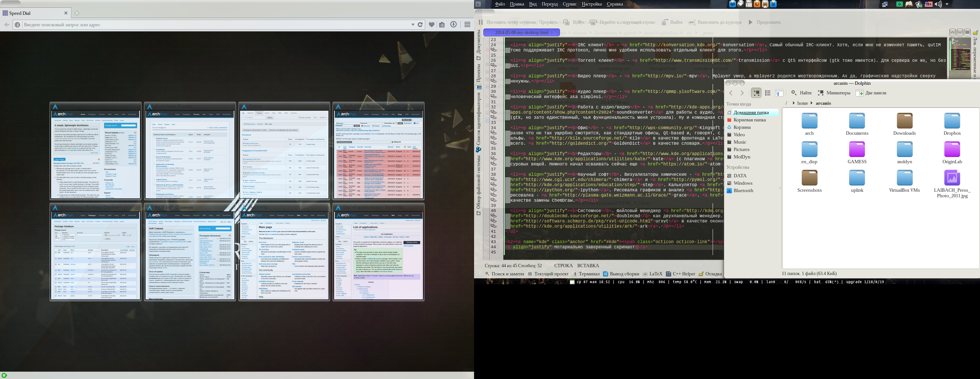Click the volume speaker icon in system tray
This screenshot has width=980, height=379.
tap(937, 4)
